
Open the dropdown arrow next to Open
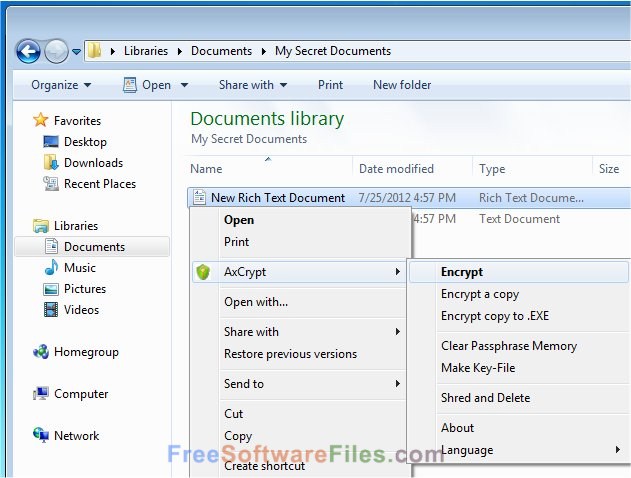coord(184,85)
